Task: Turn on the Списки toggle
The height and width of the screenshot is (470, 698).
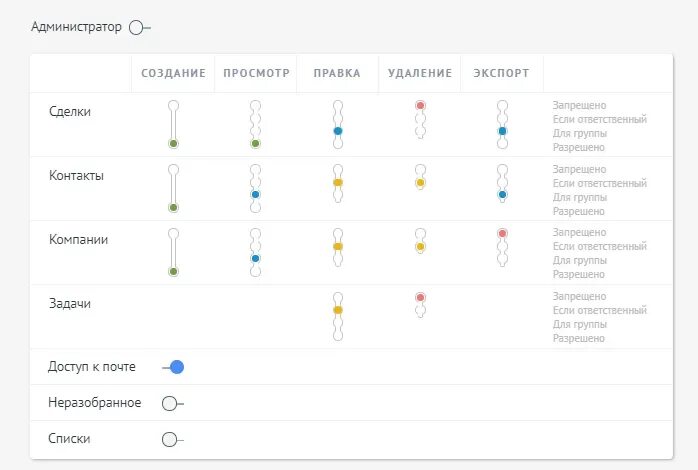Action: click(x=172, y=439)
